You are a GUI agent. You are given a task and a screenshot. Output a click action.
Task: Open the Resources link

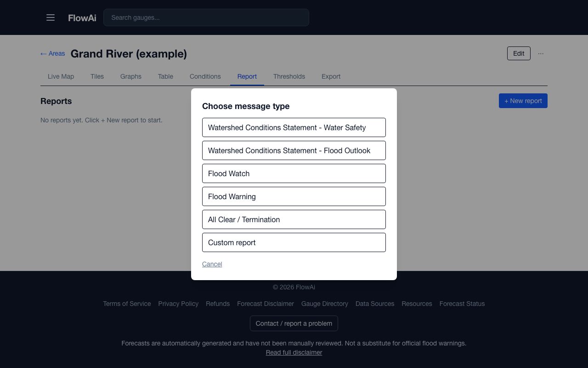pos(417,304)
